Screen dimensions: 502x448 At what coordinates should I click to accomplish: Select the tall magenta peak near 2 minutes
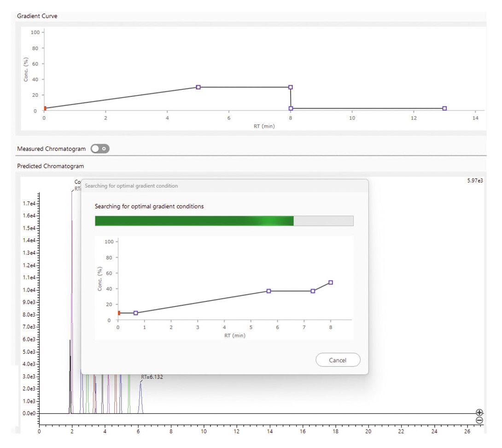72,277
